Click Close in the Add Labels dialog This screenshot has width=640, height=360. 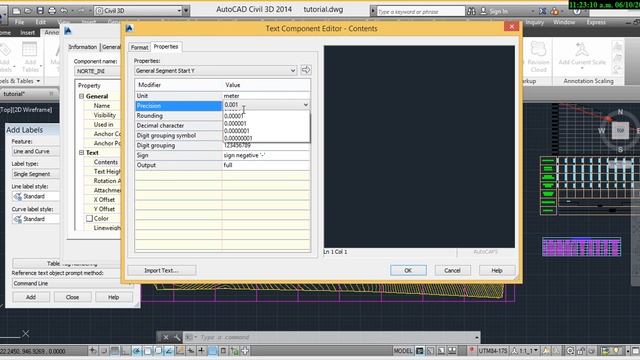pyautogui.click(x=72, y=297)
